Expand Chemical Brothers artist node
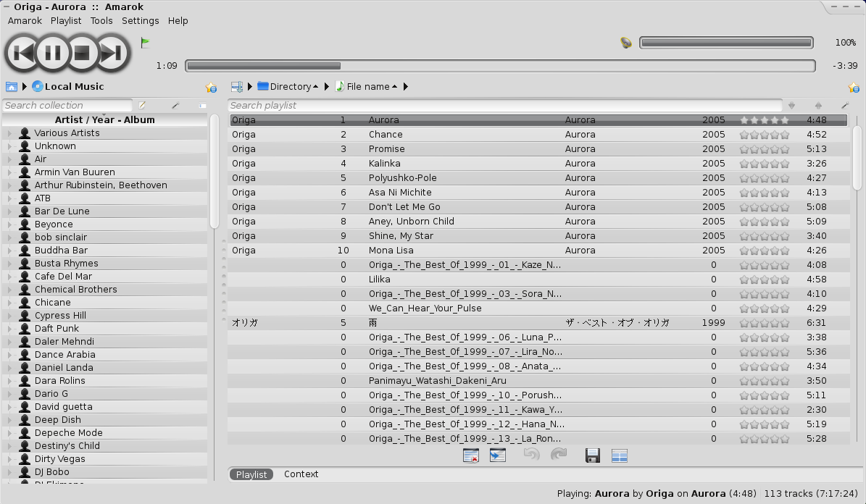 click(9, 289)
